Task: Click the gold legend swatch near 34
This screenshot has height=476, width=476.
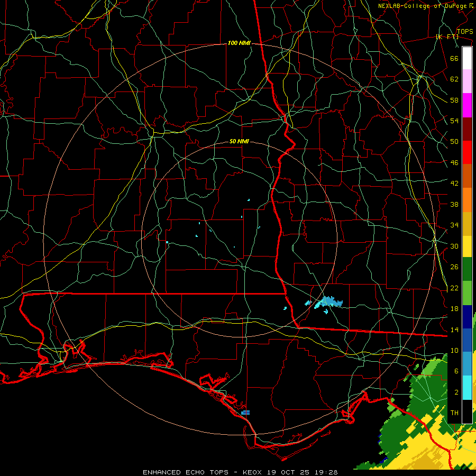Action: pyautogui.click(x=467, y=224)
